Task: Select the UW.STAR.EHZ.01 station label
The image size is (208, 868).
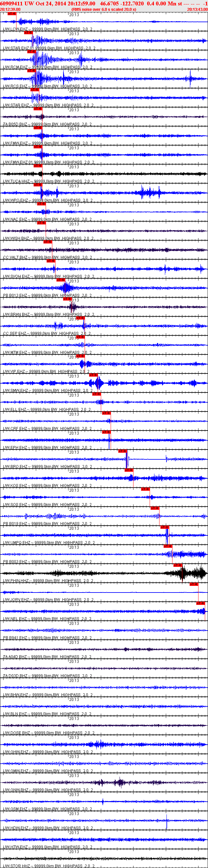Action: point(49,48)
